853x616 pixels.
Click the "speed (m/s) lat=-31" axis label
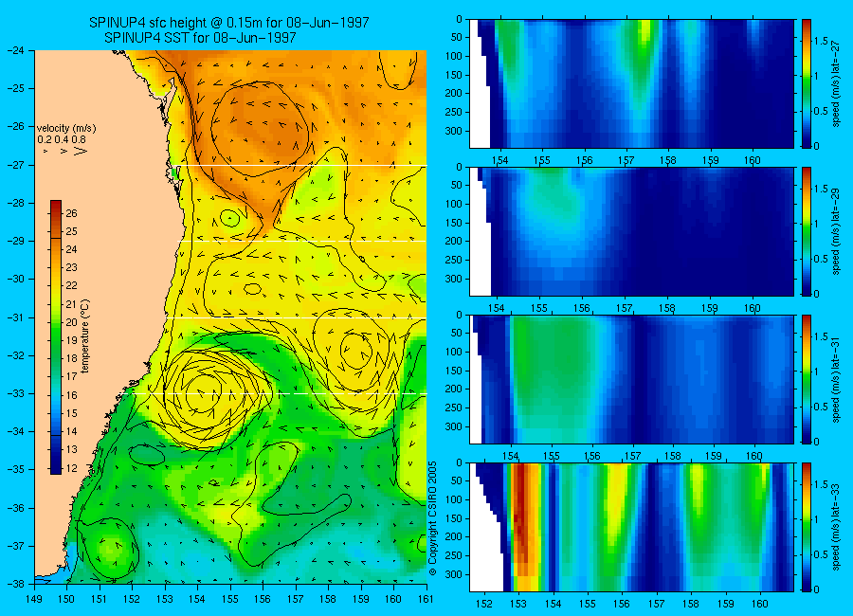click(x=836, y=379)
